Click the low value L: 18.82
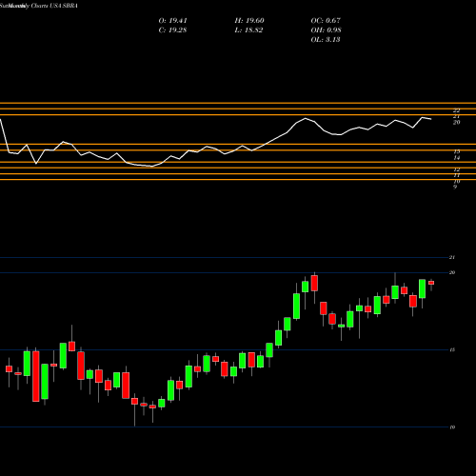This screenshot has width=476, height=476. point(248,30)
